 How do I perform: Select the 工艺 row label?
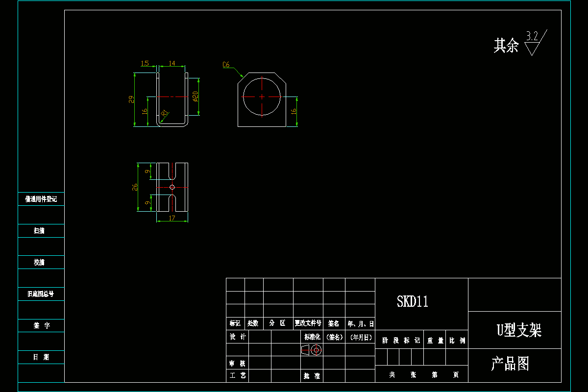(238, 376)
